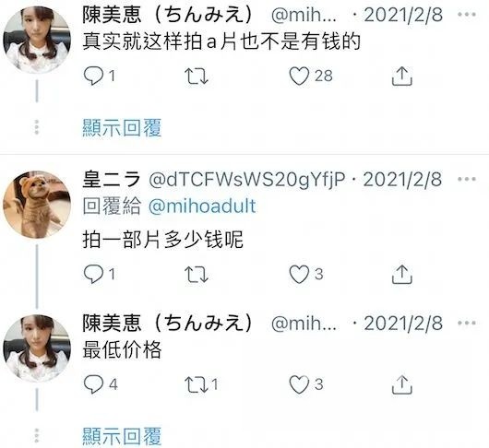Share 皇ニラ's tweet

point(401,274)
